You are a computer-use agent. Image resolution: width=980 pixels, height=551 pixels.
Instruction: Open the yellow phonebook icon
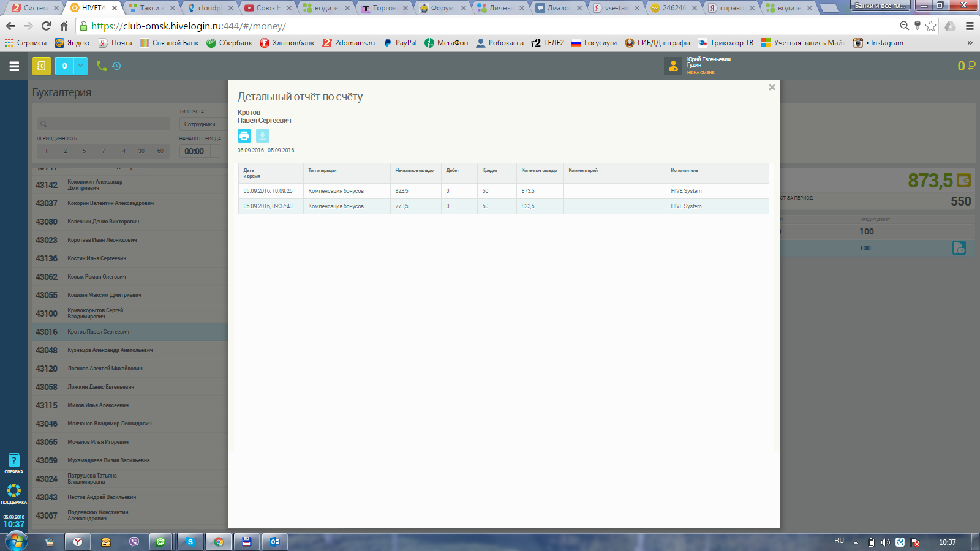(x=42, y=66)
